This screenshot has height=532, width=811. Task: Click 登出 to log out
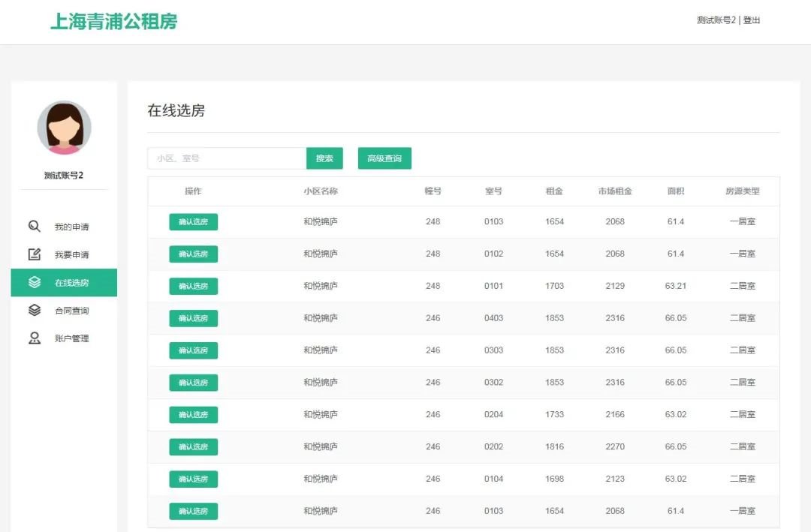(752, 20)
